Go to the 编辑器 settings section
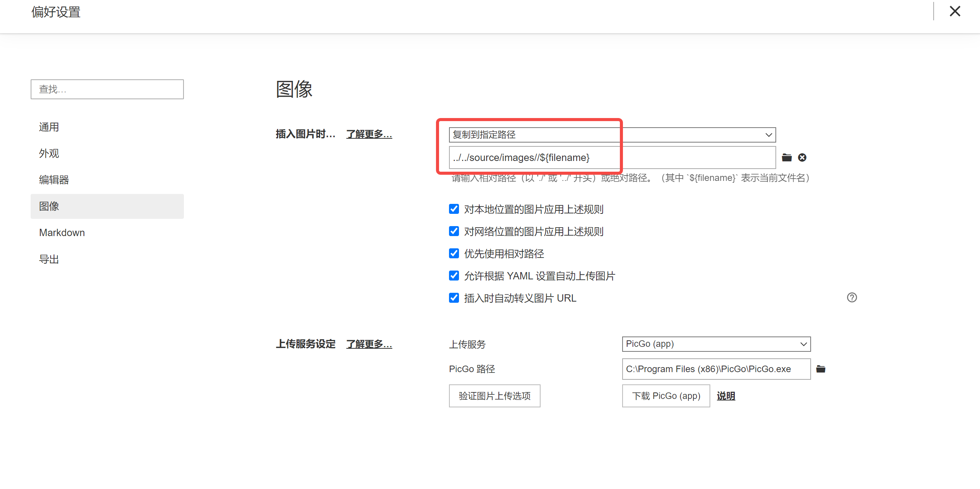This screenshot has width=980, height=489. click(x=54, y=180)
